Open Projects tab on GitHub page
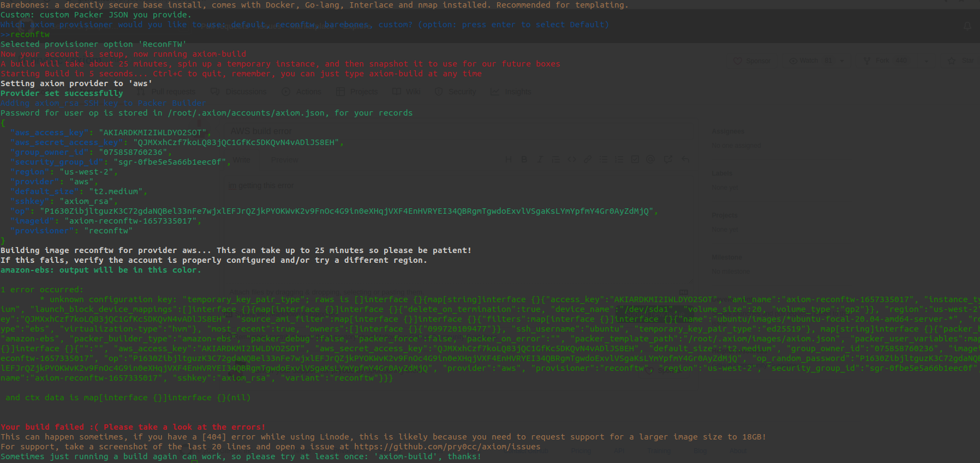The width and height of the screenshot is (980, 463). pos(357,92)
